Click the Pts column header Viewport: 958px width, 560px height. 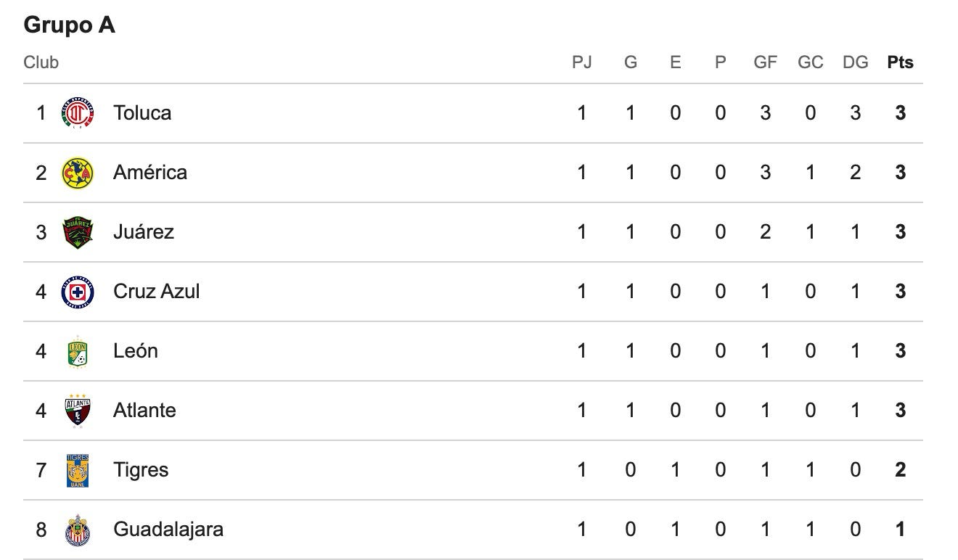900,62
